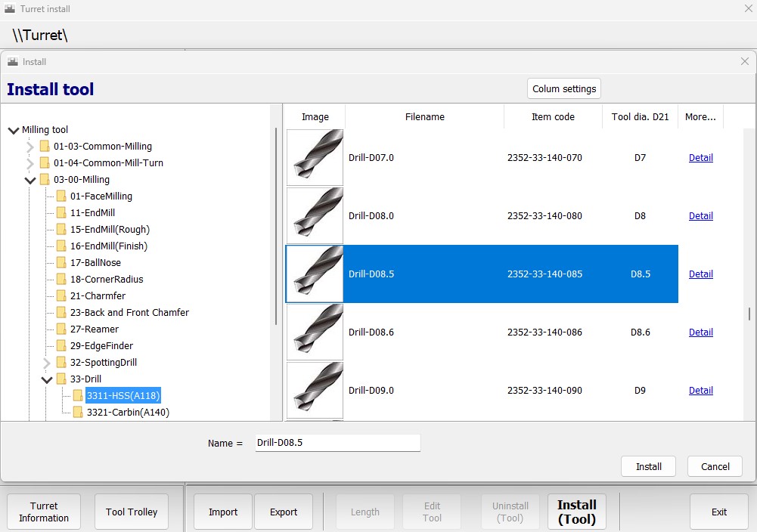Click the 29-EdgeFinder folder icon
The image size is (757, 532).
61,346
